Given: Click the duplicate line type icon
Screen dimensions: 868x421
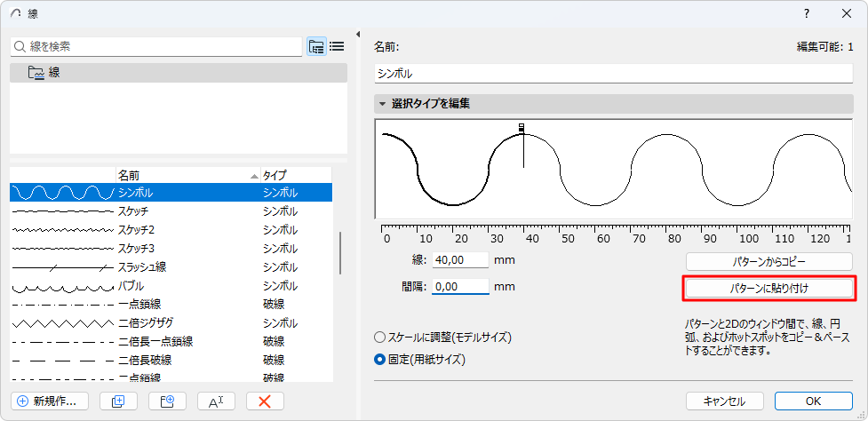Looking at the screenshot, I should pos(118,401).
